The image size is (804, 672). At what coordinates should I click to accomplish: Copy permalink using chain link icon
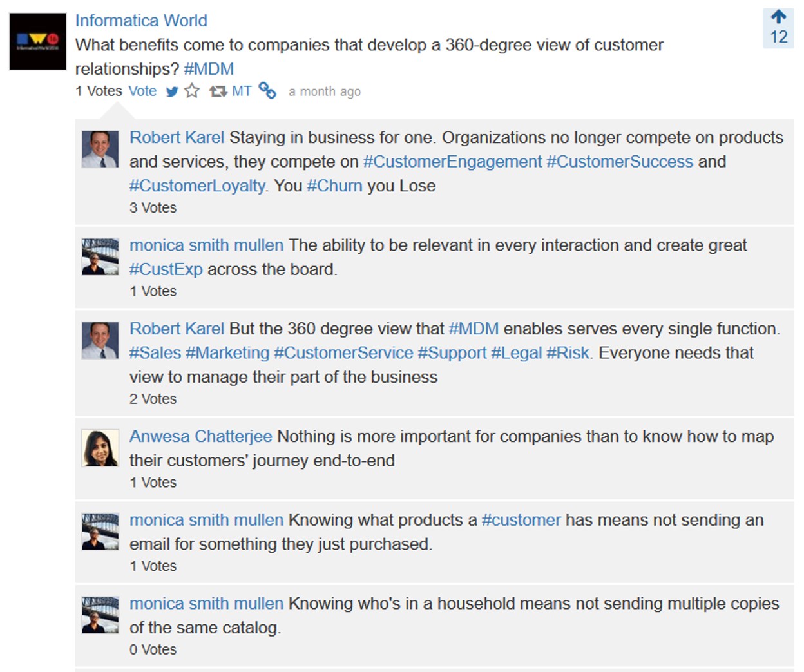click(x=267, y=90)
